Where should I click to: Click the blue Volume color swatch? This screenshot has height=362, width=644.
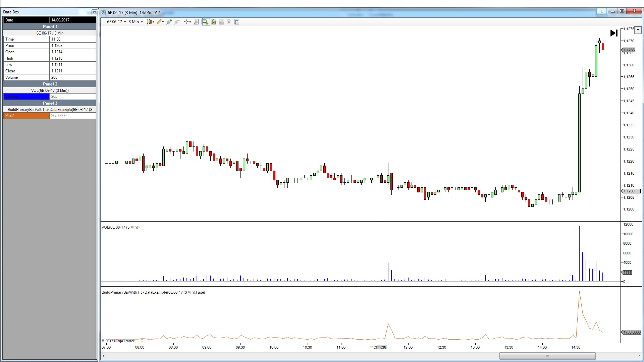[26, 97]
